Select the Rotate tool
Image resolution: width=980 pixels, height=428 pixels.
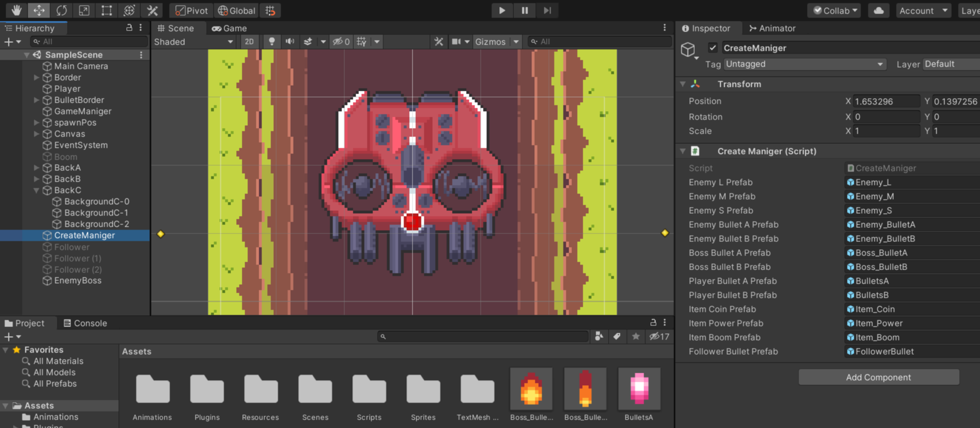pos(61,10)
